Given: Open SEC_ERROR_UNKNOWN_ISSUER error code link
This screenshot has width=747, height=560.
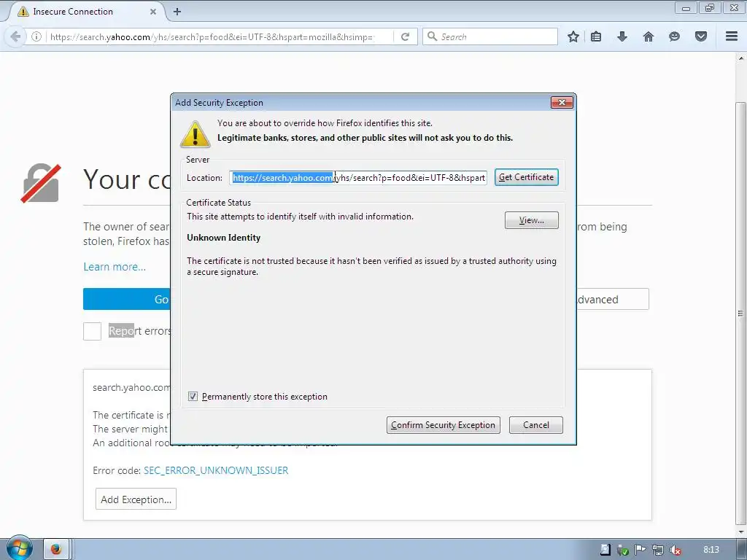Looking at the screenshot, I should (216, 470).
